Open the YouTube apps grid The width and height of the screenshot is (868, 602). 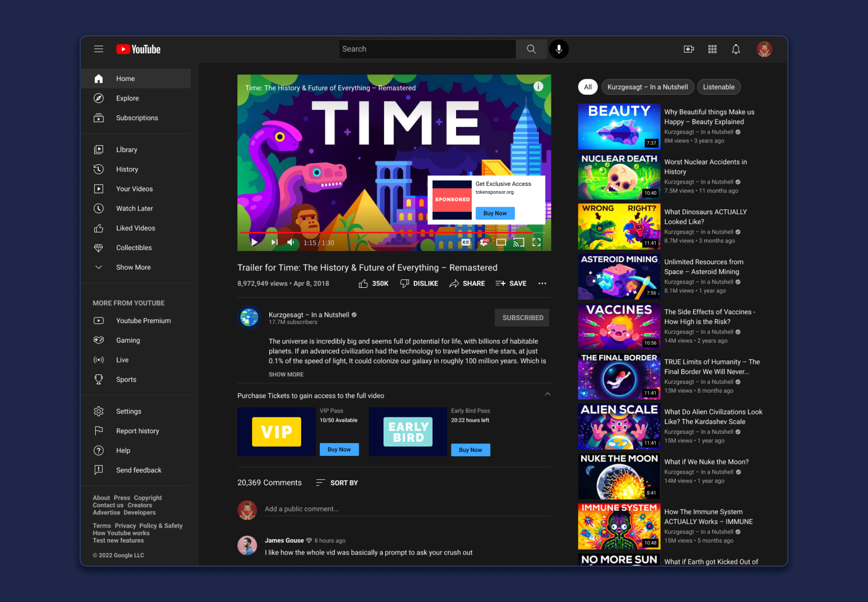coord(712,49)
